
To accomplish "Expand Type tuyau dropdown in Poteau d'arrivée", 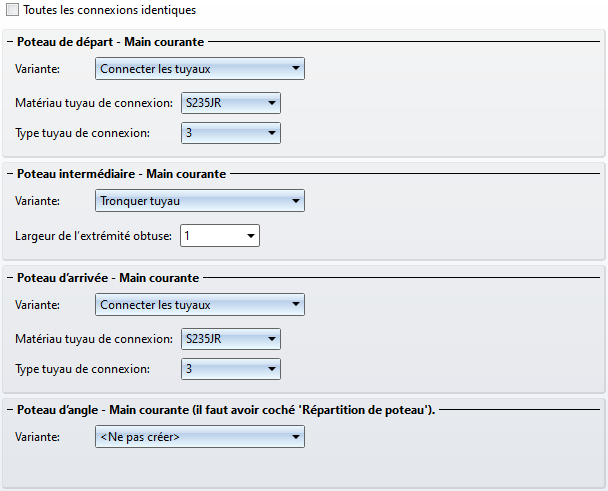I will (230, 369).
